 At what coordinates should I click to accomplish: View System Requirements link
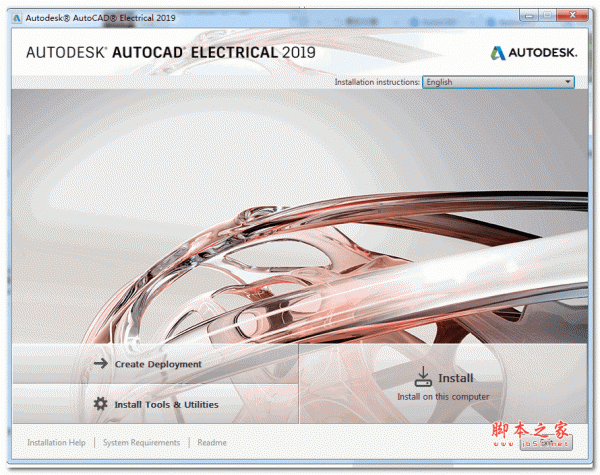[x=141, y=442]
